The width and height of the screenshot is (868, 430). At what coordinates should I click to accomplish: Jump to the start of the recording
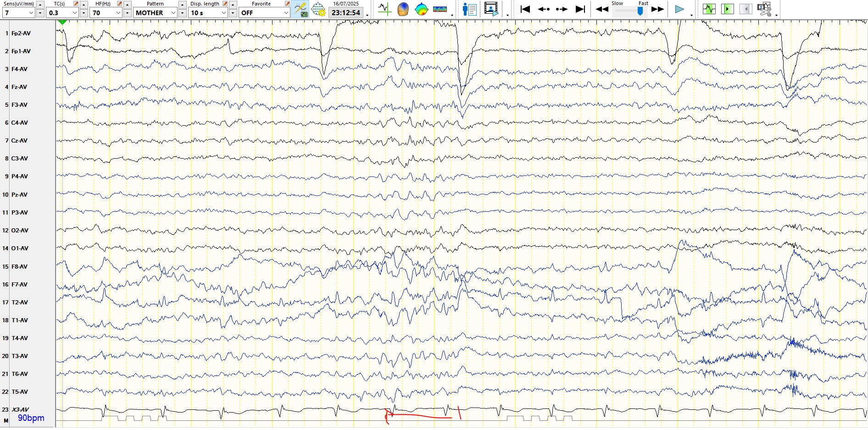click(x=525, y=9)
